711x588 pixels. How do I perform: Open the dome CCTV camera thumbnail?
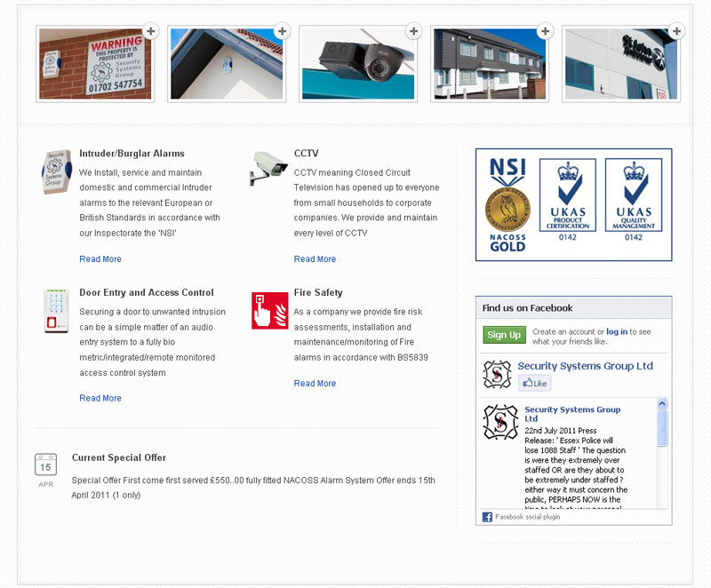(x=357, y=65)
